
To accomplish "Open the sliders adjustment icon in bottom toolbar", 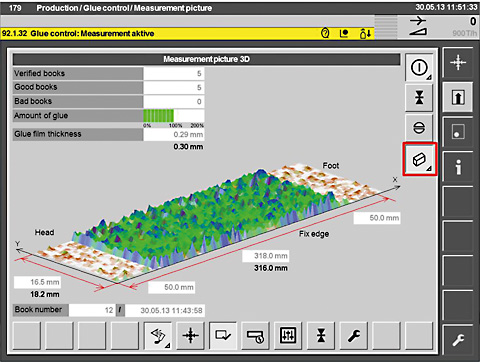I will click(288, 336).
